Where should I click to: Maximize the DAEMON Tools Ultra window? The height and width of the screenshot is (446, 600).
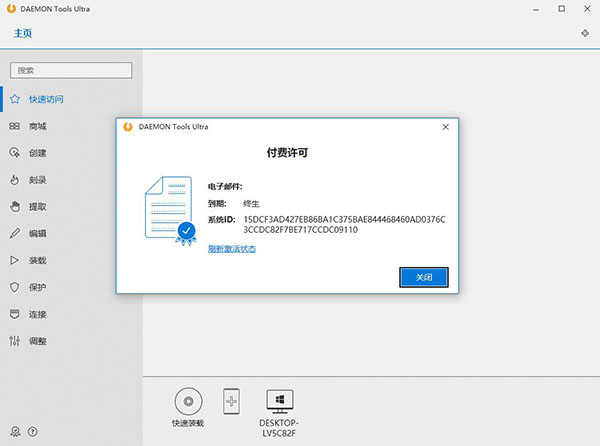[561, 9]
